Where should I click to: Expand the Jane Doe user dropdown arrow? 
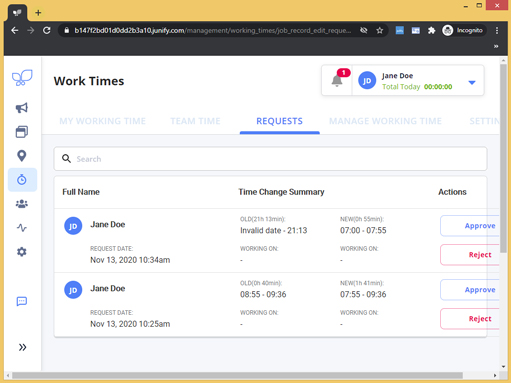472,82
